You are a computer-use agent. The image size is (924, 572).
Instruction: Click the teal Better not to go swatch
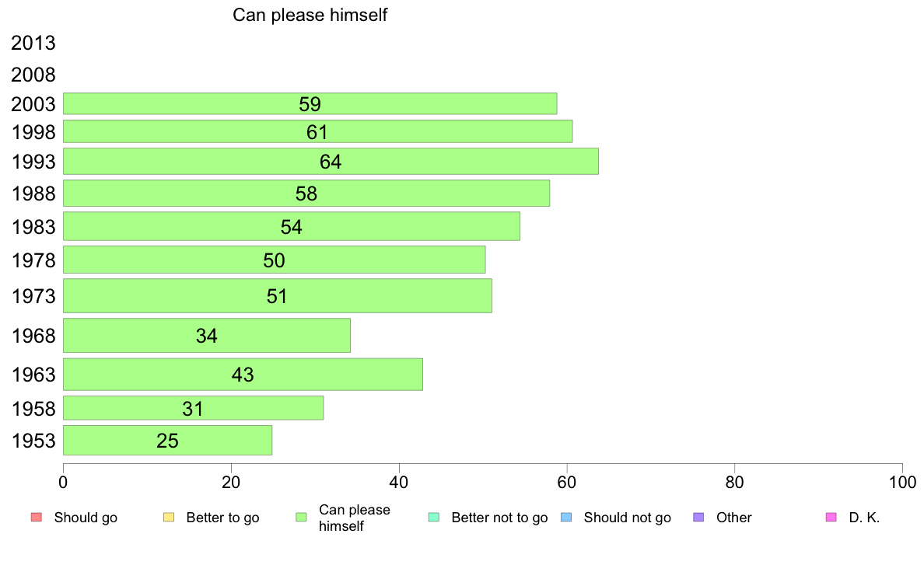(434, 518)
